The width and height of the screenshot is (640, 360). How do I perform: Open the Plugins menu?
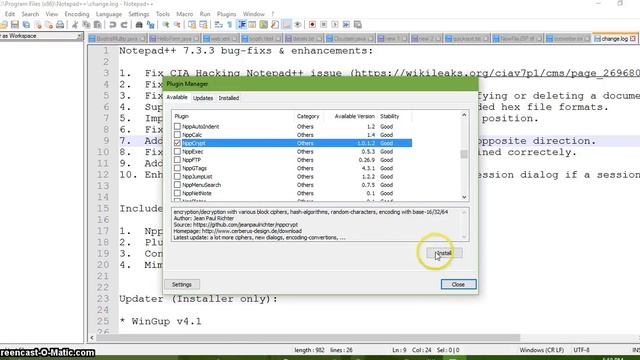coord(227,14)
